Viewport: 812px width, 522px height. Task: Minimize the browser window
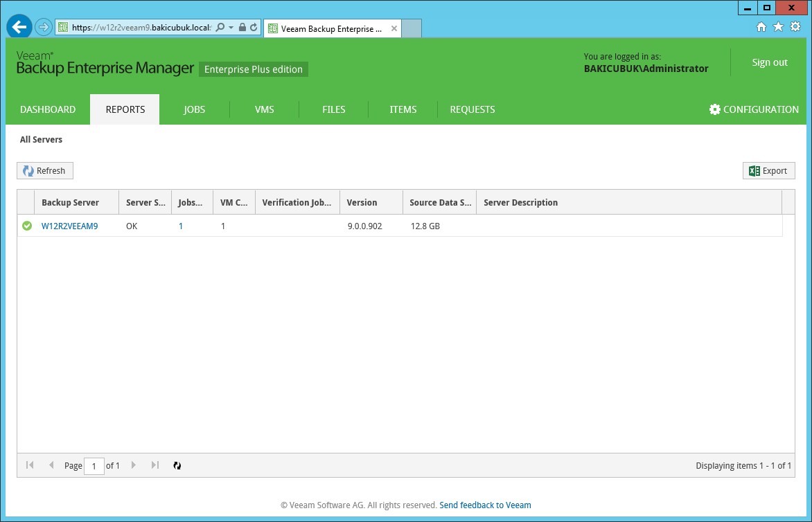coord(748,8)
